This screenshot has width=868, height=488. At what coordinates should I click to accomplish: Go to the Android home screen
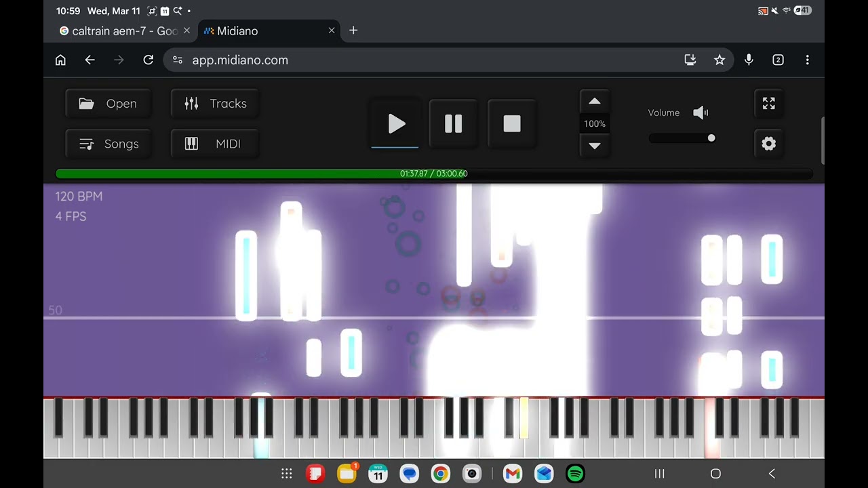point(715,474)
